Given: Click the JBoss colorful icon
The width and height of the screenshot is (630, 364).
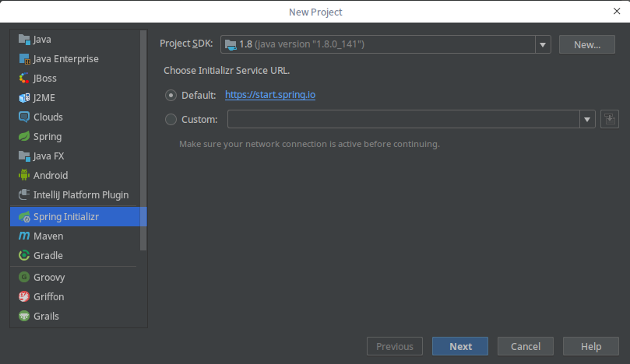Looking at the screenshot, I should point(24,79).
